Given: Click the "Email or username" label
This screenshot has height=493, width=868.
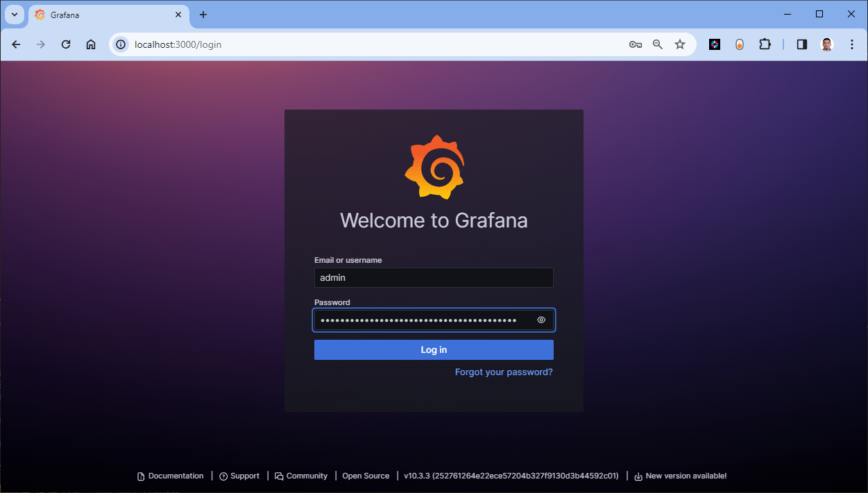Looking at the screenshot, I should [348, 260].
